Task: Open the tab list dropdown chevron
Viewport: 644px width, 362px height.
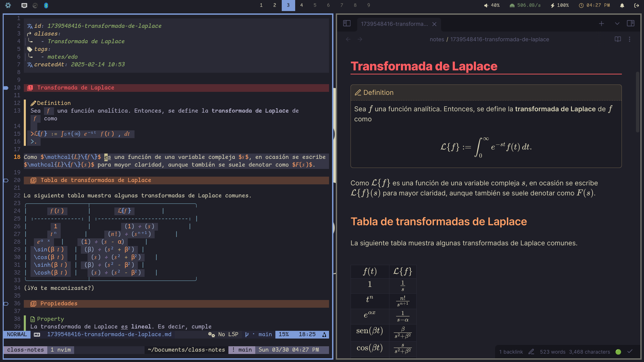Action: point(617,23)
